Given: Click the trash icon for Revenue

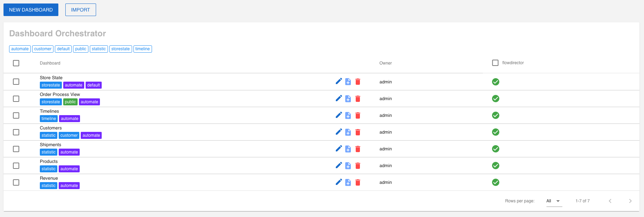Looking at the screenshot, I should 358,182.
